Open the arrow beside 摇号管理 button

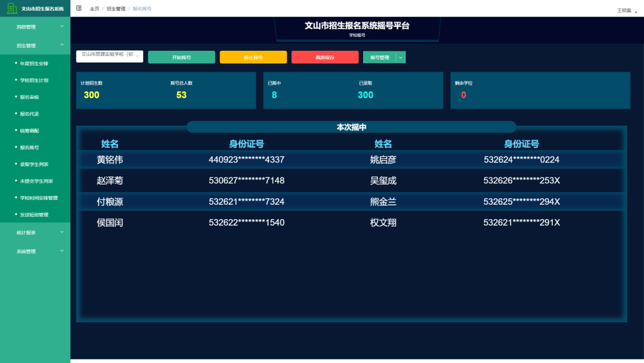pyautogui.click(x=401, y=57)
